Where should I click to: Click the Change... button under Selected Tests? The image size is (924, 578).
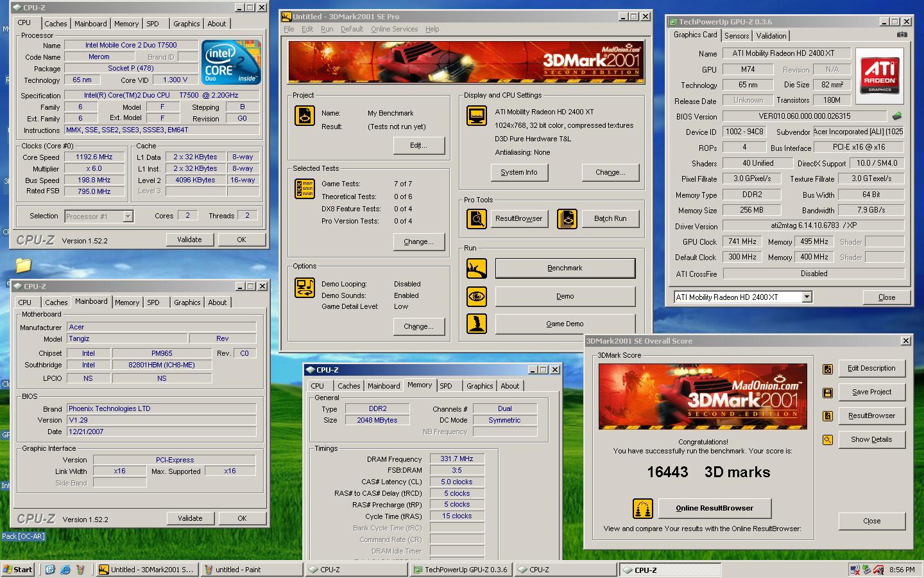[418, 242]
